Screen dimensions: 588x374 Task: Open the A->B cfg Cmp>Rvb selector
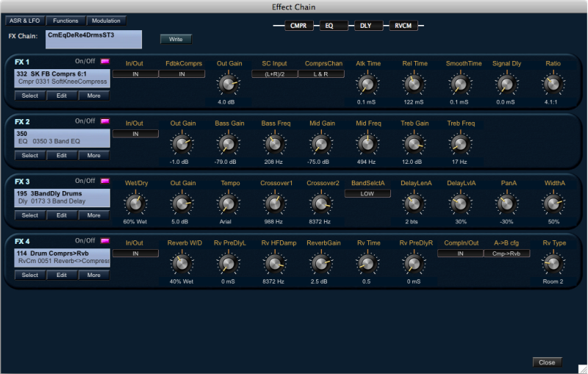tap(506, 253)
